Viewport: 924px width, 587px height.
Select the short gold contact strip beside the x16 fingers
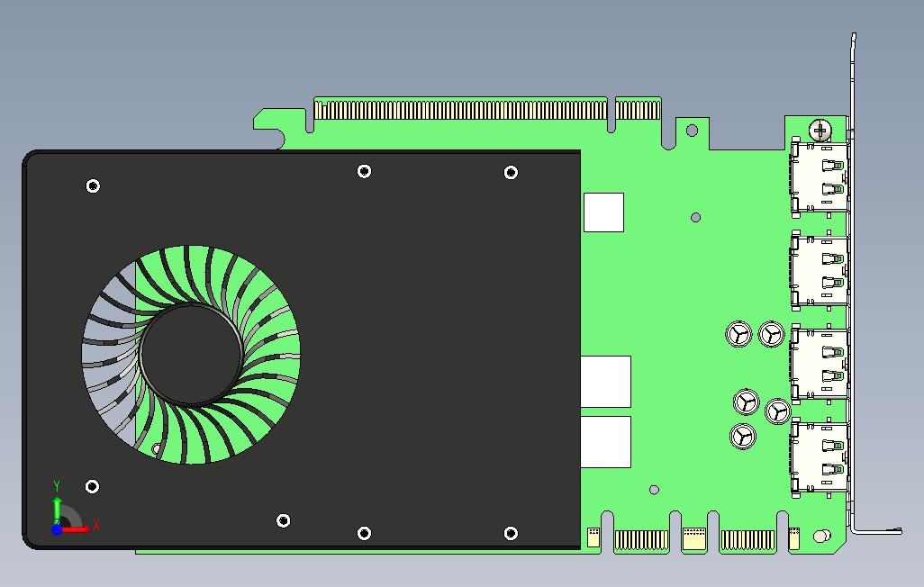click(638, 110)
